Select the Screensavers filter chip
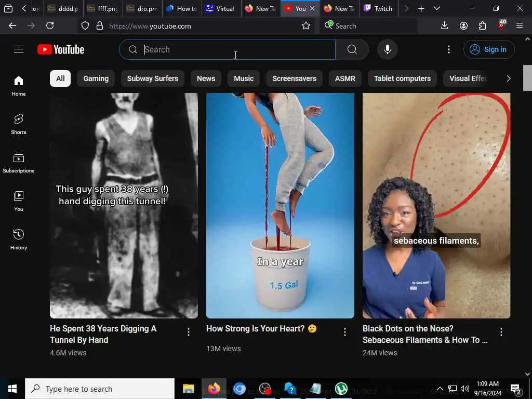 [294, 78]
